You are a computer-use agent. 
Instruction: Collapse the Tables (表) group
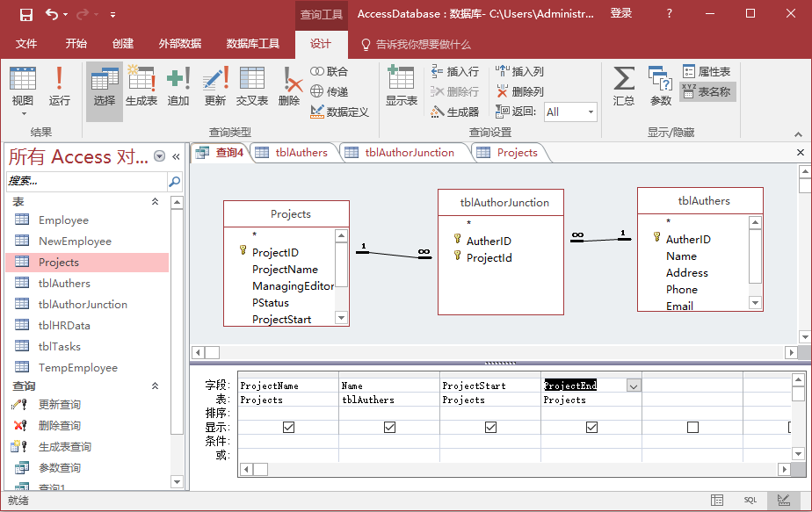click(x=155, y=201)
